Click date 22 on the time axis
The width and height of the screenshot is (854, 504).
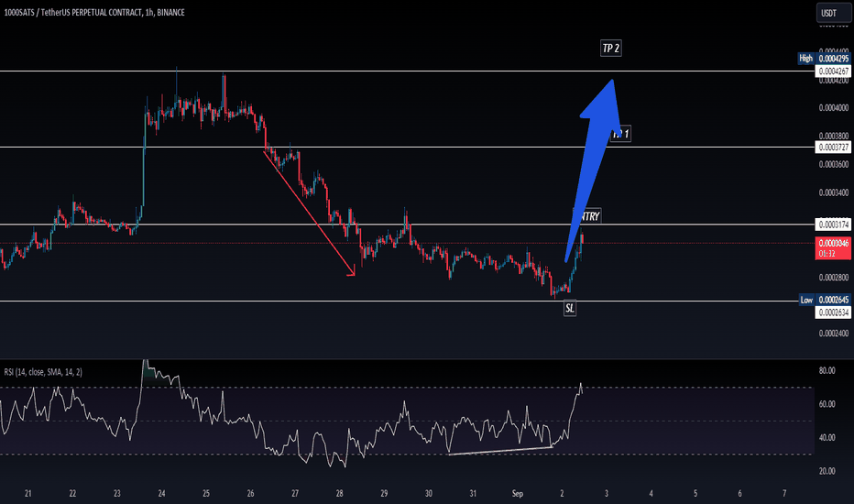[72, 494]
